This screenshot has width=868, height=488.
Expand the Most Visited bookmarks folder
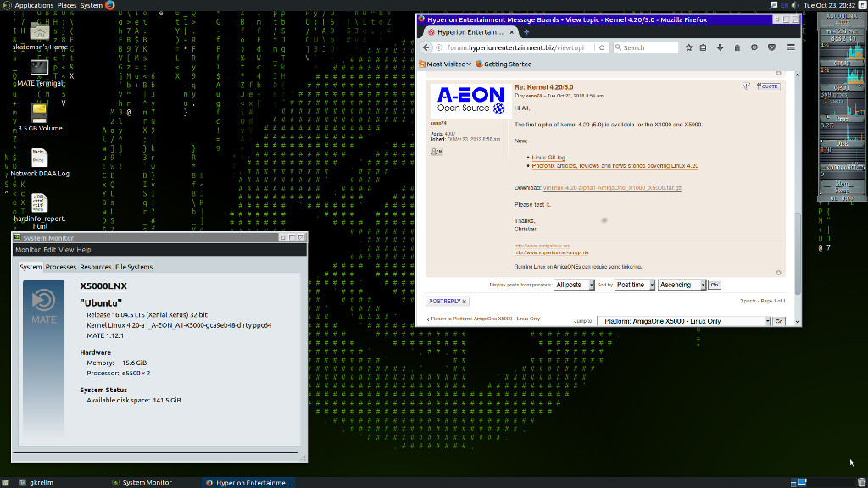(445, 64)
